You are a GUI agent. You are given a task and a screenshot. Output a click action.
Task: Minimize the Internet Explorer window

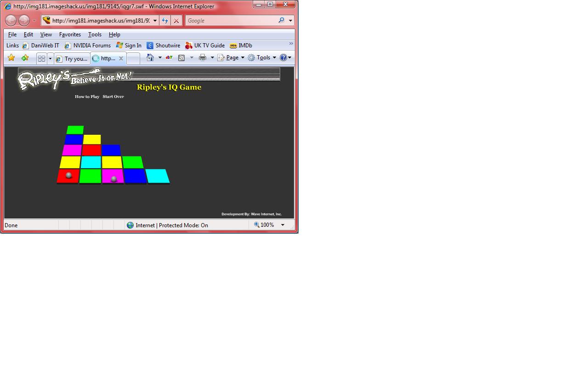(259, 5)
